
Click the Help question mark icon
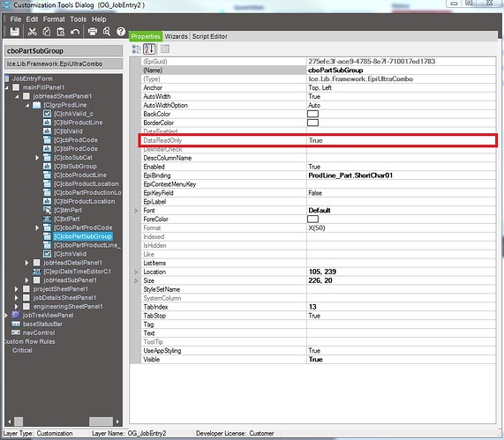tap(121, 32)
